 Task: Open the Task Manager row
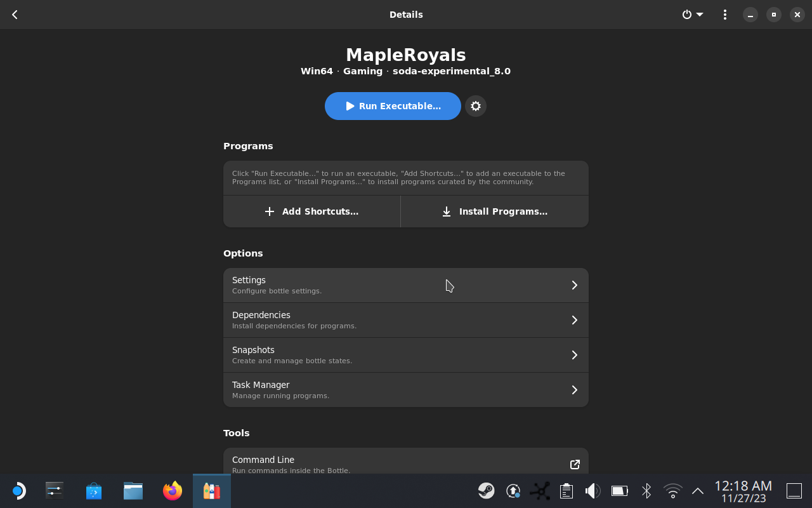(406, 390)
